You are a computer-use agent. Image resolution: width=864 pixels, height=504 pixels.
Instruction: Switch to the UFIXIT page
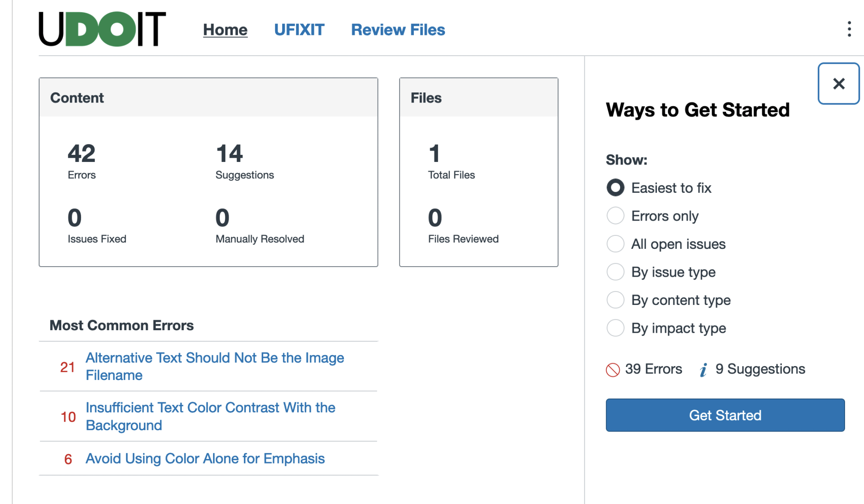(300, 30)
